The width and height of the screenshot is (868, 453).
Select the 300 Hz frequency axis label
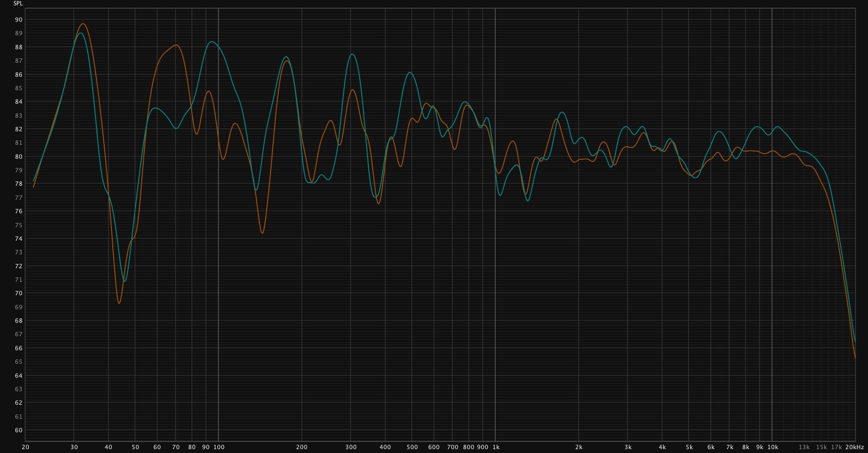click(351, 447)
